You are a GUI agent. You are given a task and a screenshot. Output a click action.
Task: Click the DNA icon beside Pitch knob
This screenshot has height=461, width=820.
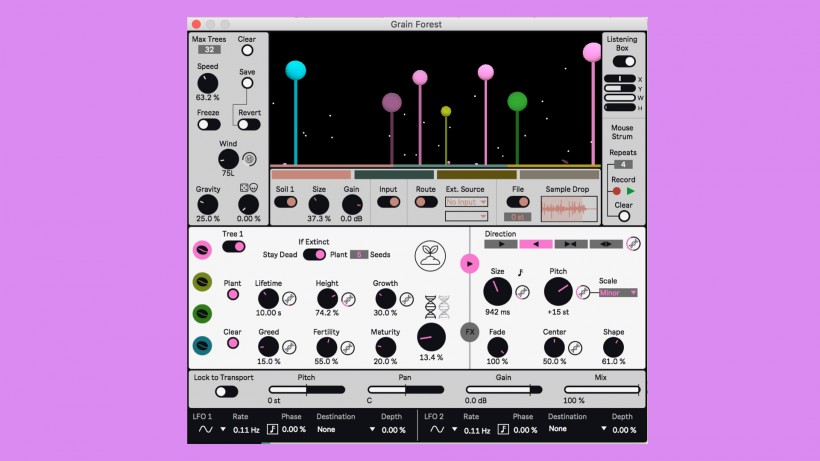[582, 292]
